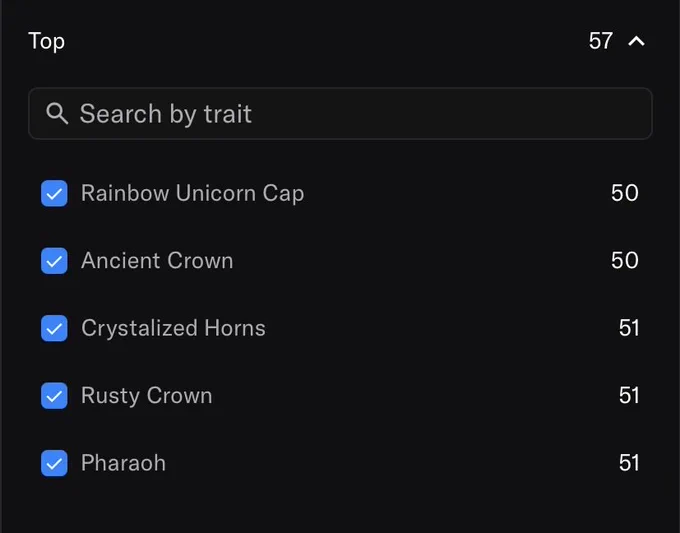This screenshot has height=533, width=680.
Task: Select the Ancient Crown trait name
Action: pos(157,261)
